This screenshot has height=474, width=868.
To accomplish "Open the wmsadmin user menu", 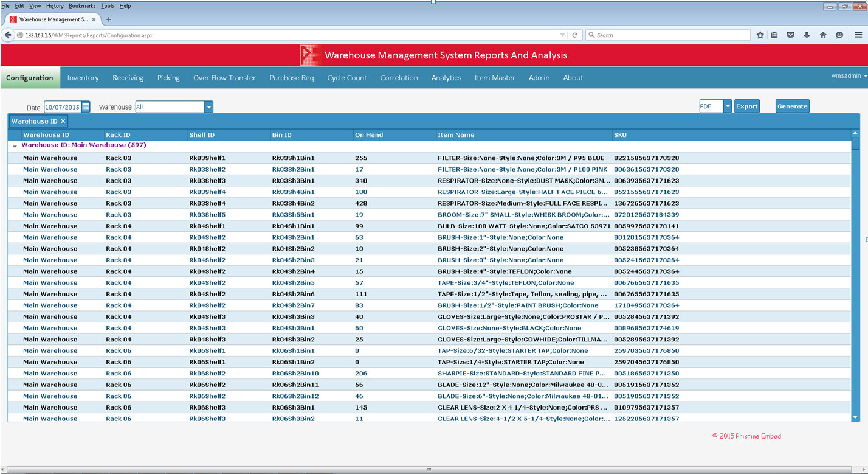I will pos(849,76).
